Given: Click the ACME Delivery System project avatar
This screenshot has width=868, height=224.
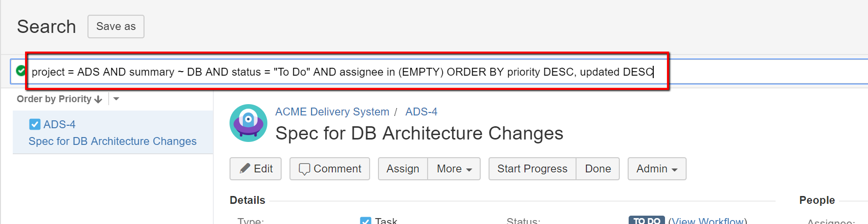Looking at the screenshot, I should 248,123.
